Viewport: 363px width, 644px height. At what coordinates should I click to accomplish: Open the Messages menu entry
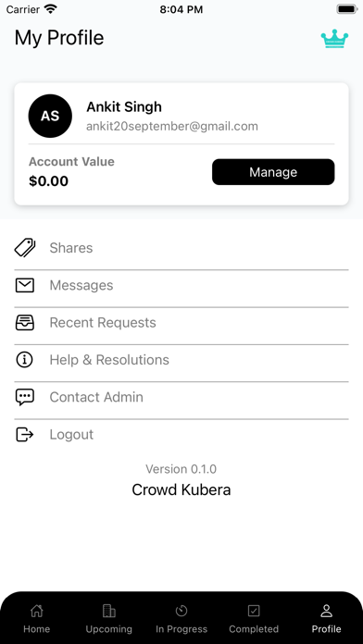click(181, 285)
